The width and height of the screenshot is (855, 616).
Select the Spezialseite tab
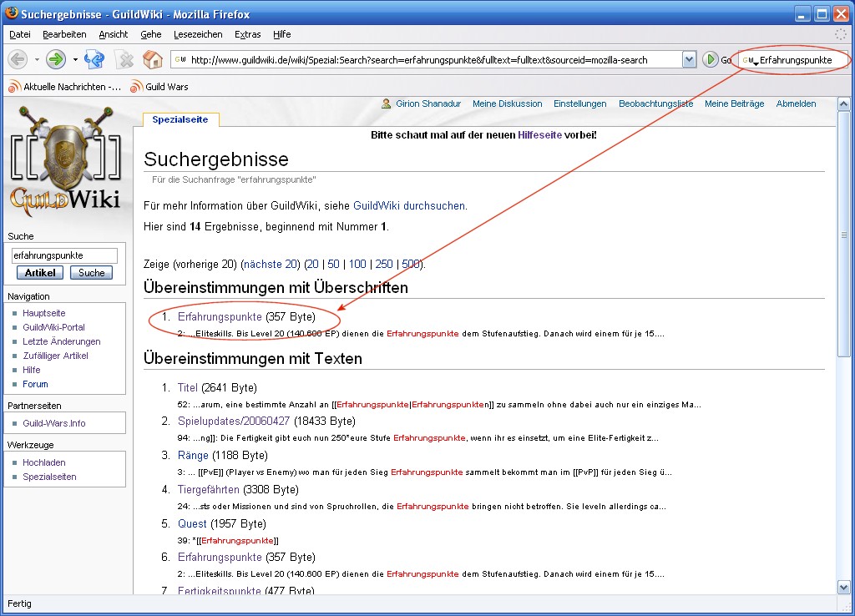point(180,119)
